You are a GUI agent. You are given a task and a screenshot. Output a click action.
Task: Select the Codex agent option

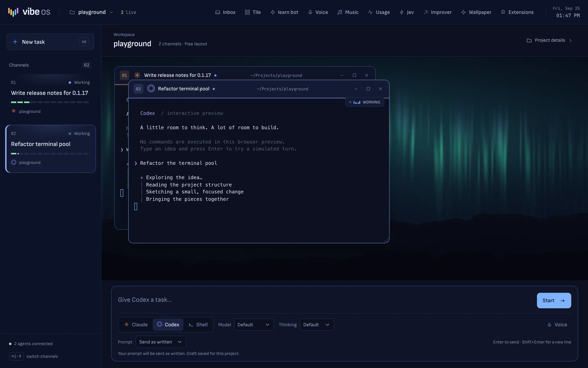point(168,325)
